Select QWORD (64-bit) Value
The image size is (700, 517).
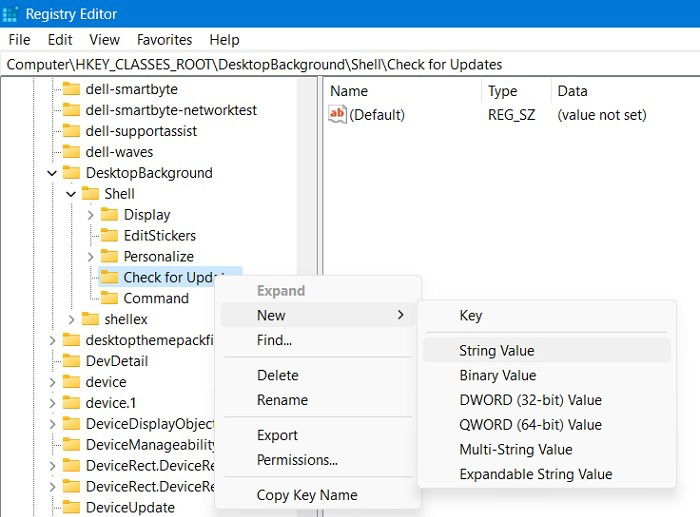[x=546, y=425]
